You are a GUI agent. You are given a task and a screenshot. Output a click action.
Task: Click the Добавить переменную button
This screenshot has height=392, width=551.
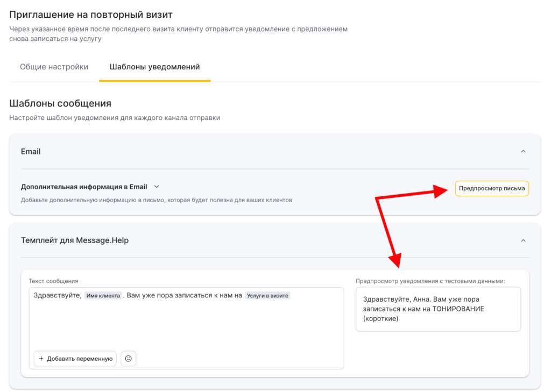point(75,359)
